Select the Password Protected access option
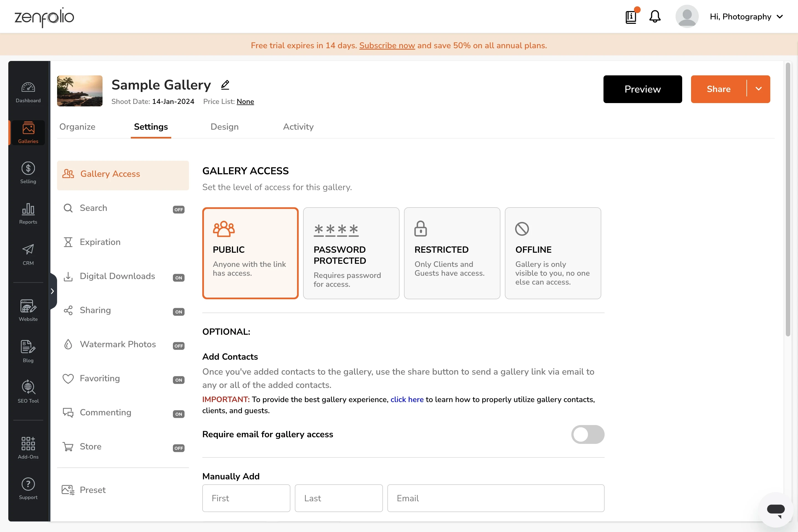Image resolution: width=798 pixels, height=532 pixels. (351, 253)
